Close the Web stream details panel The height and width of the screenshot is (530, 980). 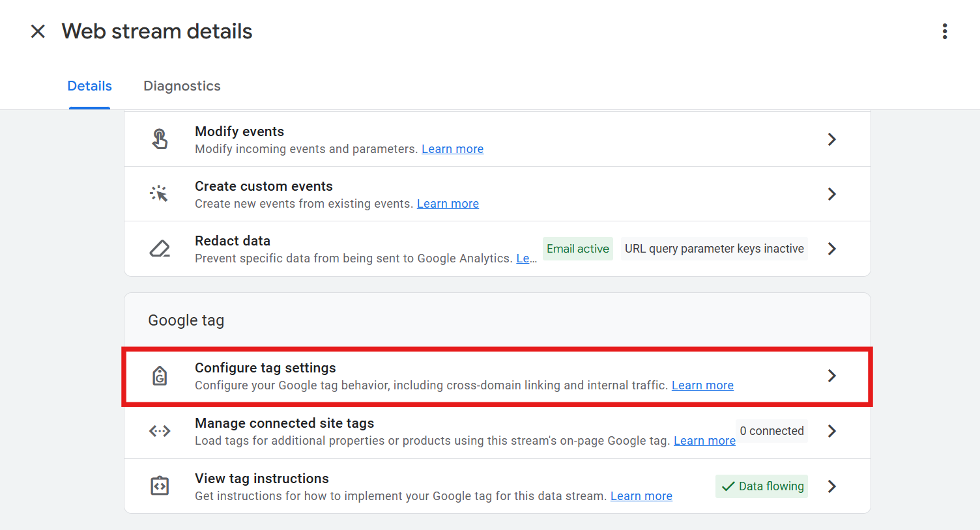(38, 31)
